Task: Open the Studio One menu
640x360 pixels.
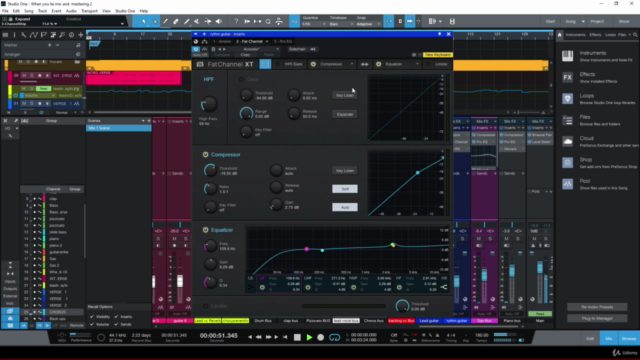Action: [125, 11]
